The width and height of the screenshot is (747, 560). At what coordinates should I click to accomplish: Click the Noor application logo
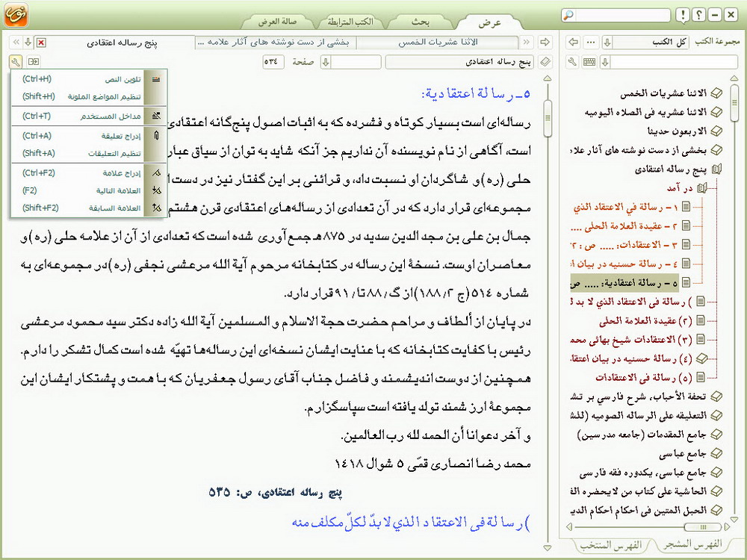tap(16, 15)
